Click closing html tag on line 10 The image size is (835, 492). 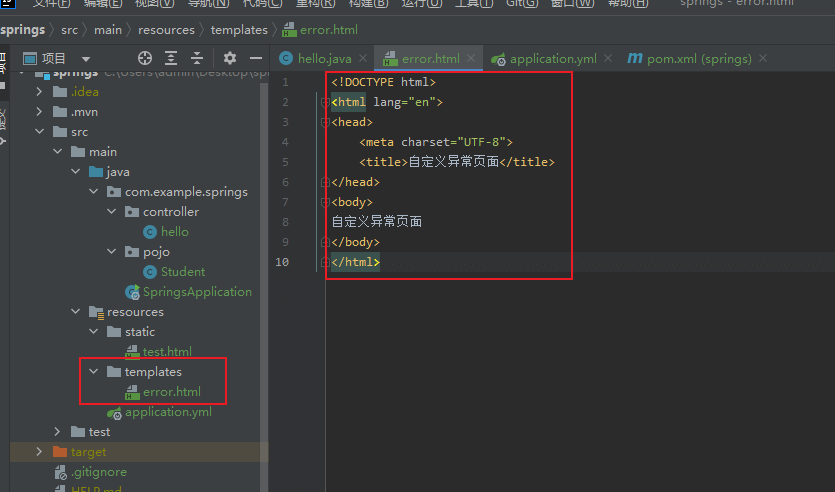click(355, 262)
